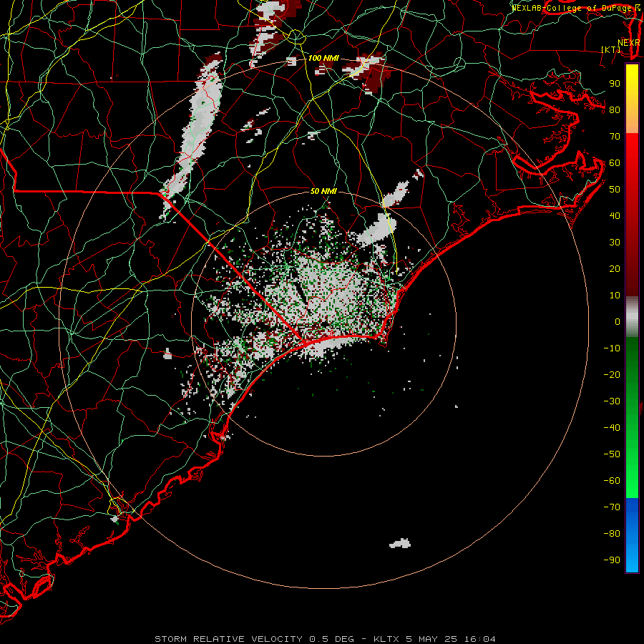The height and width of the screenshot is (644, 644).
Task: Click the positive 70 scale label
Action: (x=615, y=137)
